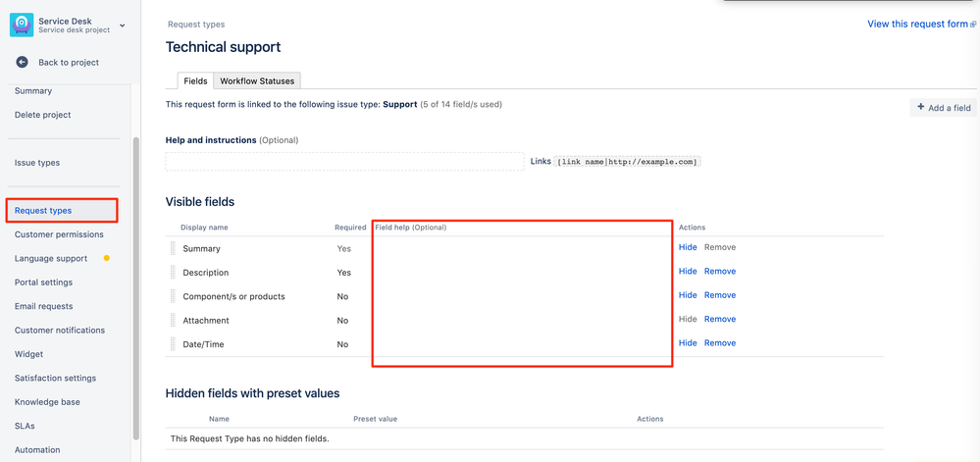Open Summary in sidebar

click(x=33, y=90)
